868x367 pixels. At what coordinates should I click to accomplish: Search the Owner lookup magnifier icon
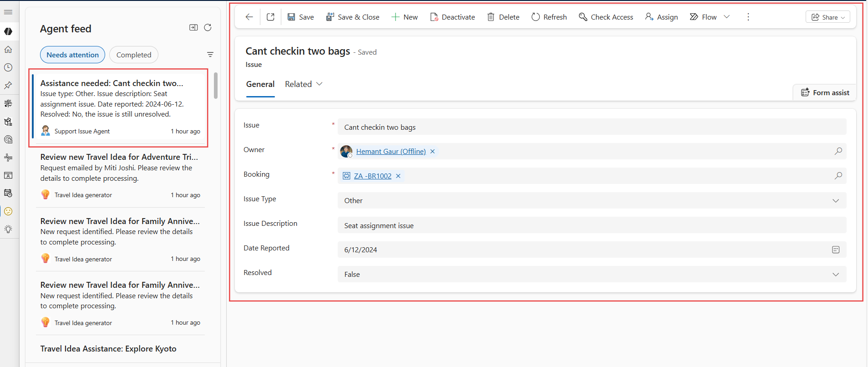[838, 151]
